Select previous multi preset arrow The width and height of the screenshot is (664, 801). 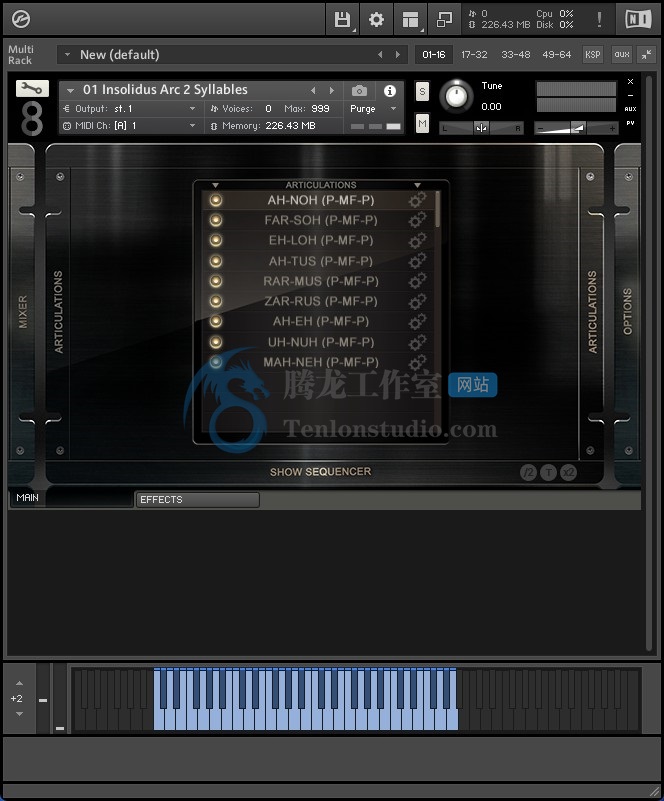(380, 54)
